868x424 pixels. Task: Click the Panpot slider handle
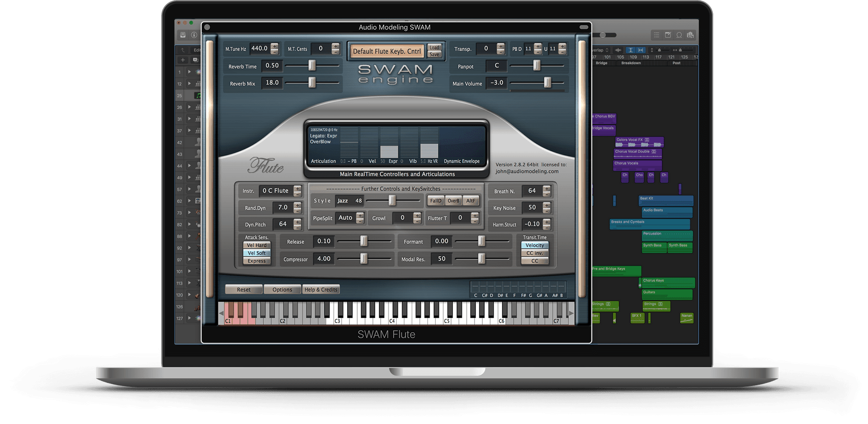coord(537,66)
